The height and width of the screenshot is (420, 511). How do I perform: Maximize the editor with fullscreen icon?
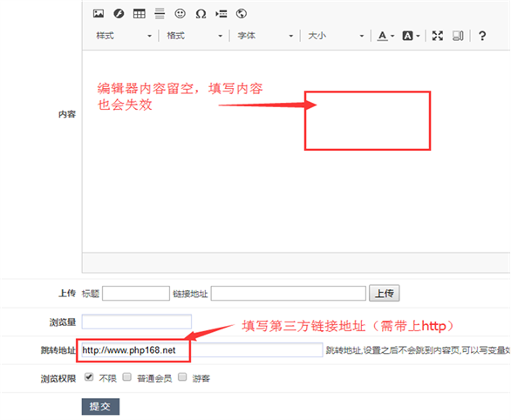(x=438, y=36)
